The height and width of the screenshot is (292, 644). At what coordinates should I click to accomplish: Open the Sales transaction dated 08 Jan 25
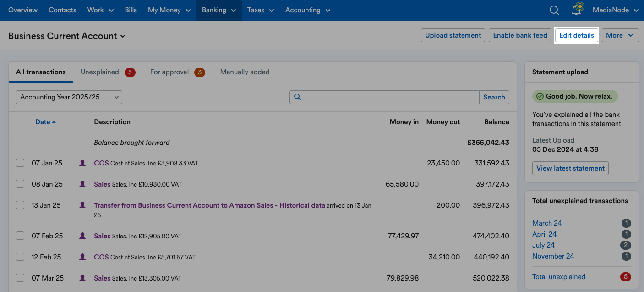102,184
